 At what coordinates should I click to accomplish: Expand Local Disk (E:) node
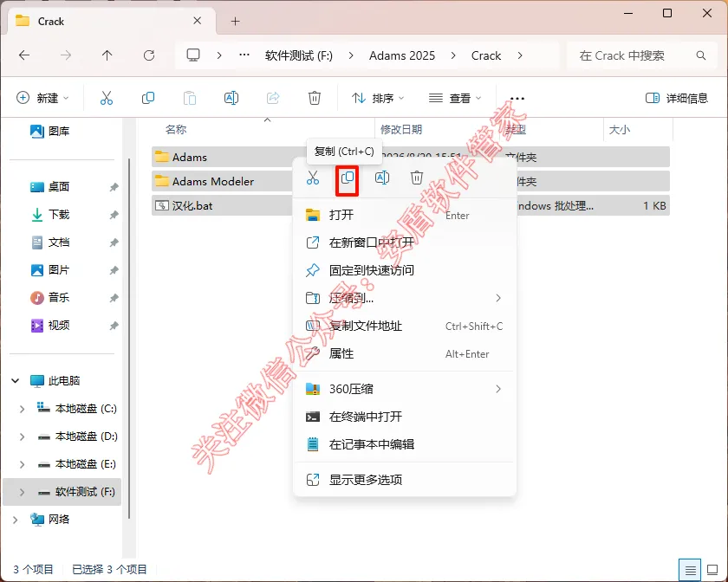click(22, 464)
